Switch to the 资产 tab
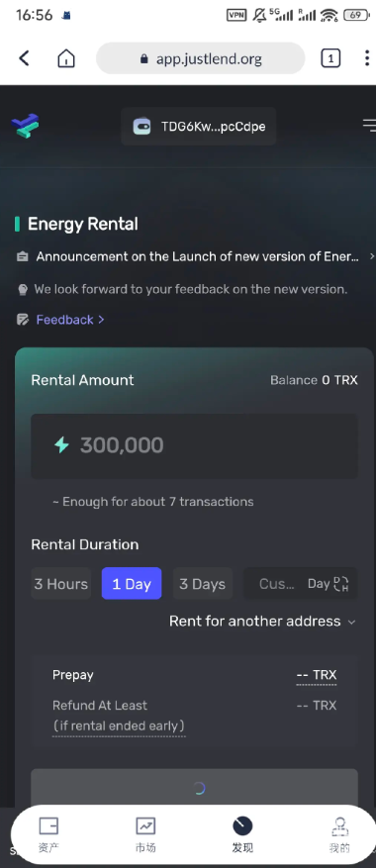The image size is (376, 868). 48,834
